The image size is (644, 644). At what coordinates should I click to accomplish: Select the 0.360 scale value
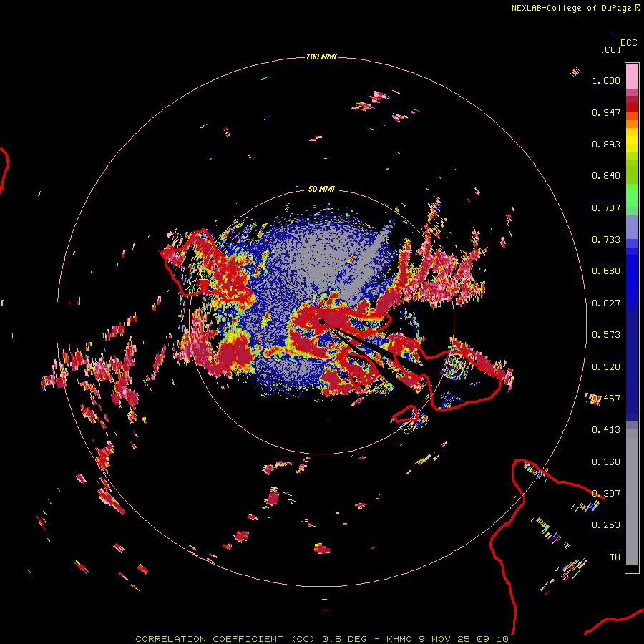coord(606,462)
